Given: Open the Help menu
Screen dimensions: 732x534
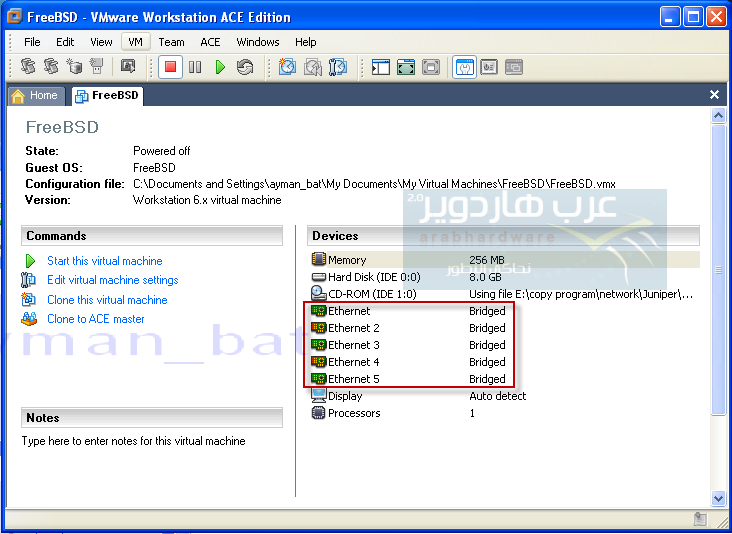Looking at the screenshot, I should [x=306, y=42].
